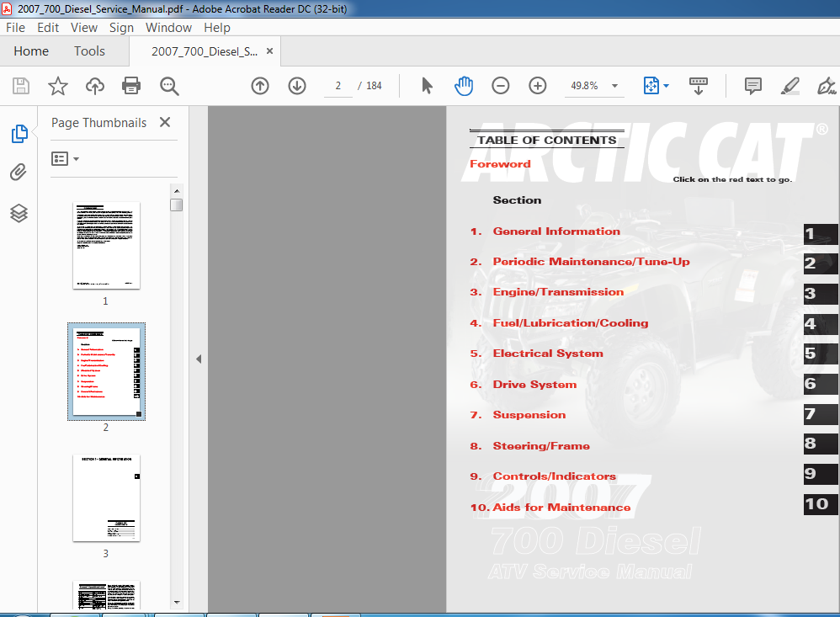
Task: Add a comment with the speech bubble icon
Action: [x=753, y=86]
